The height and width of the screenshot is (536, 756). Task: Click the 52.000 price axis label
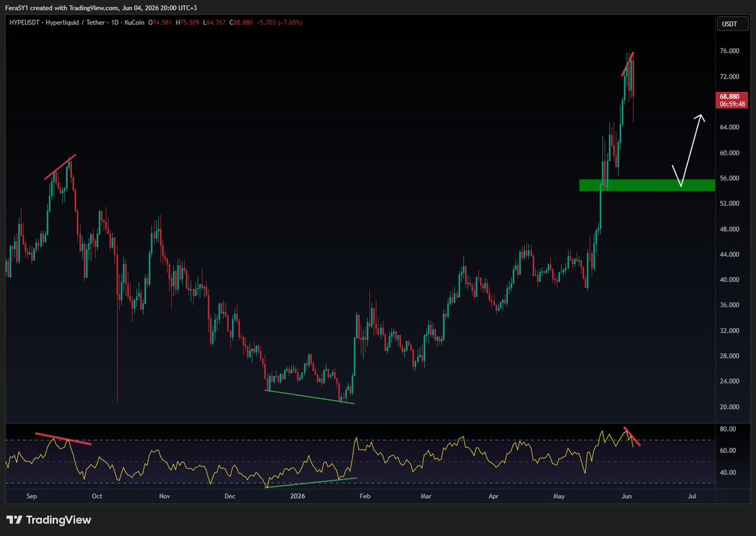coord(731,203)
